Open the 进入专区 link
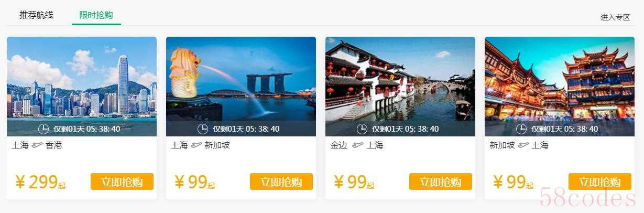Viewport: 644px width, 213px height. [615, 17]
